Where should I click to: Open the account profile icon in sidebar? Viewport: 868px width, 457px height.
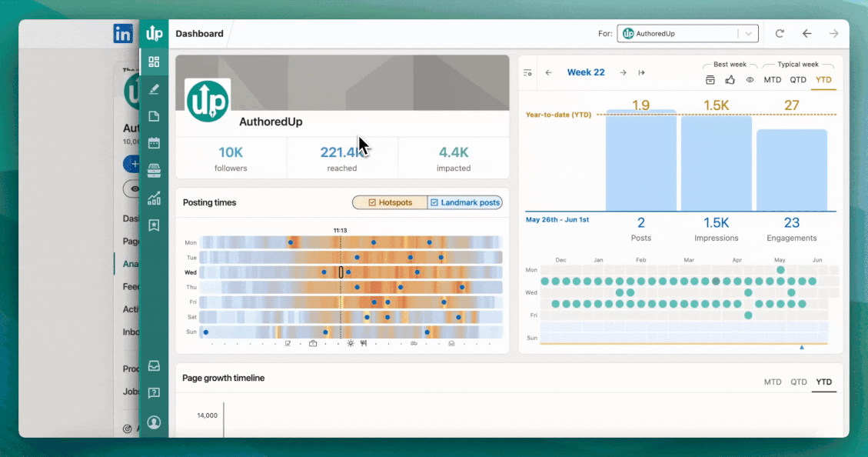154,422
